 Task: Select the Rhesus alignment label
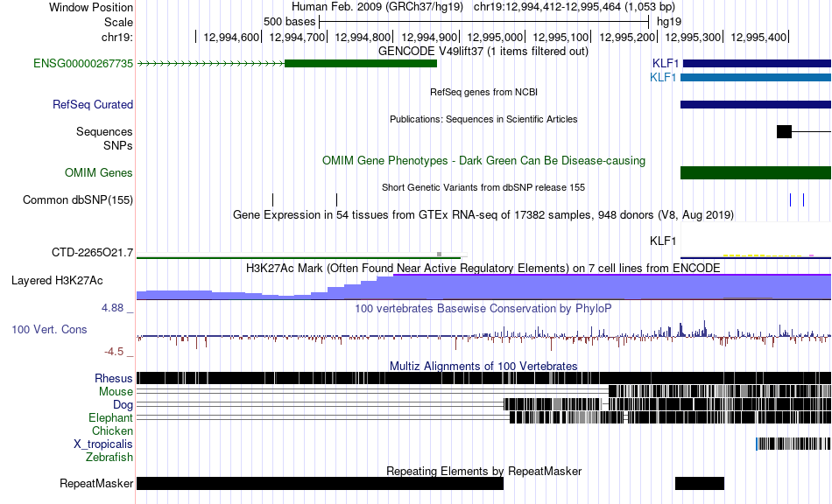point(114,378)
